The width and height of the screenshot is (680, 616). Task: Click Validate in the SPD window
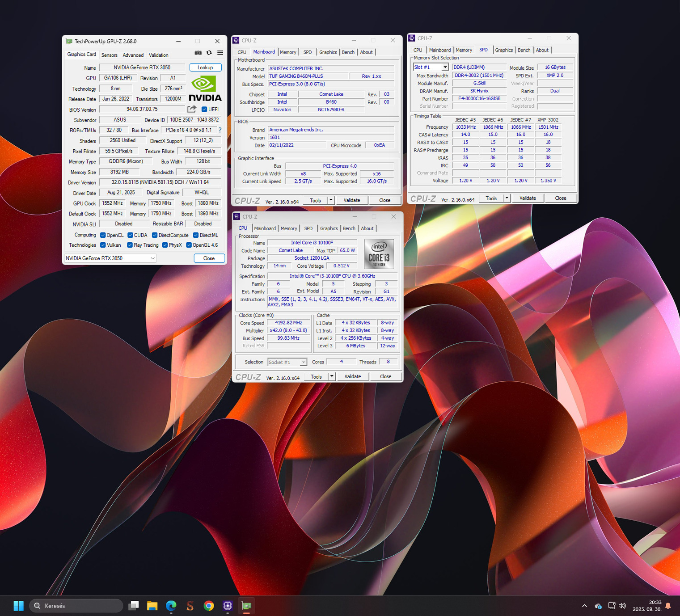[528, 198]
